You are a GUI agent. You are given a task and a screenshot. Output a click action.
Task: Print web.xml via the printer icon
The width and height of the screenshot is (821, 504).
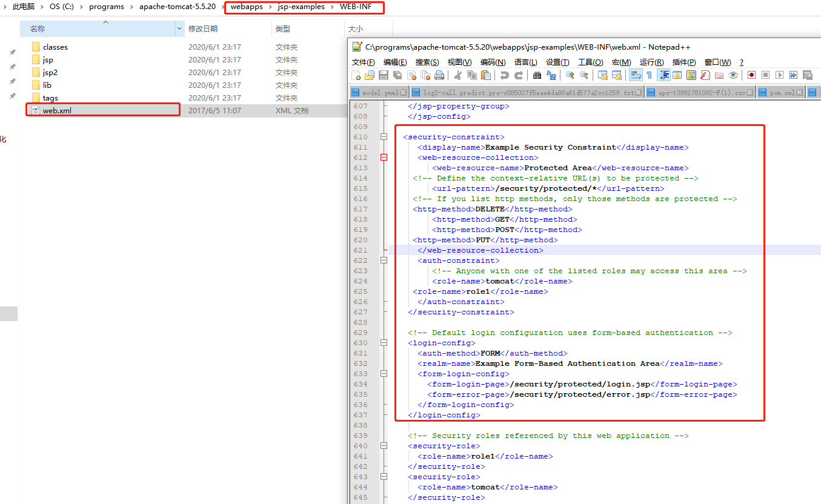pos(438,75)
